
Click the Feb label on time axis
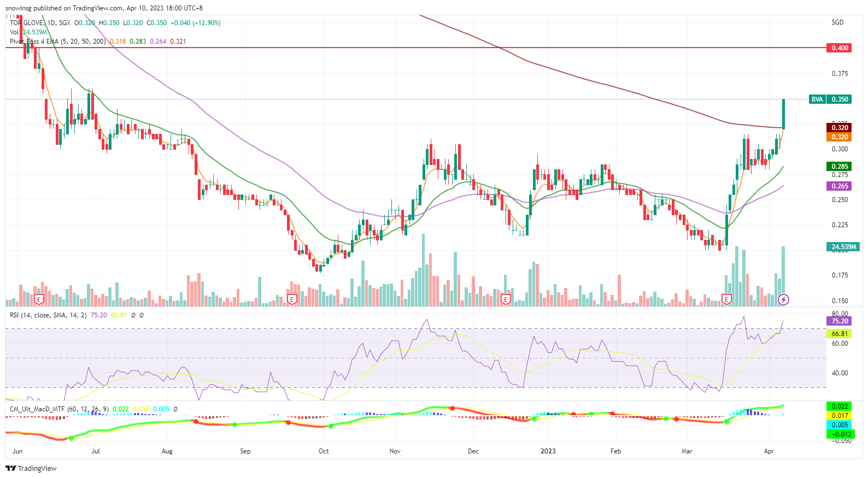615,451
